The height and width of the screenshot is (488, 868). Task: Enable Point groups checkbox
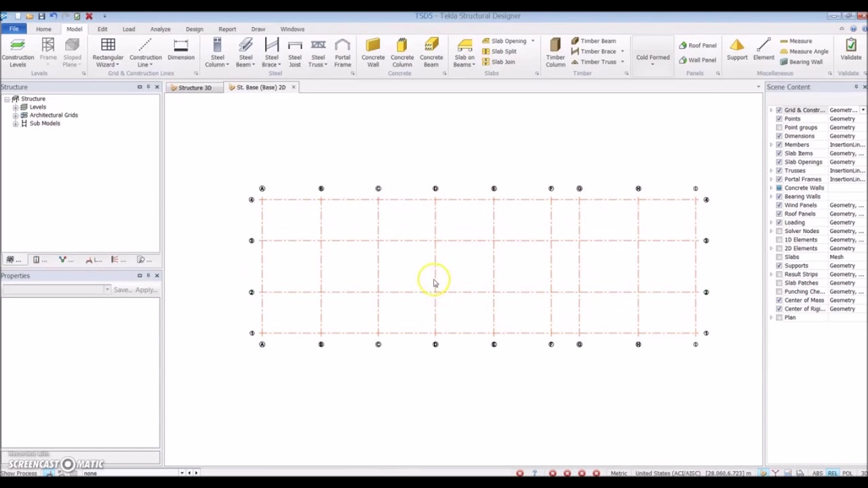(x=778, y=127)
